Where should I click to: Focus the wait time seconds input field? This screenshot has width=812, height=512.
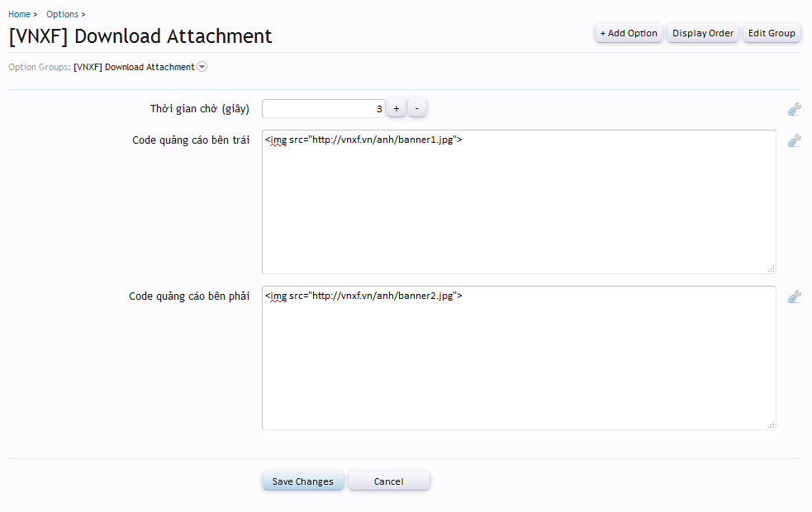(x=323, y=109)
